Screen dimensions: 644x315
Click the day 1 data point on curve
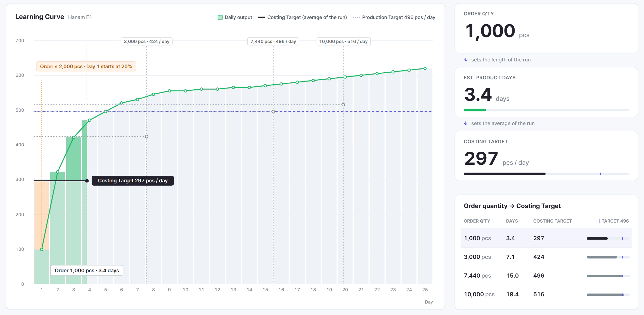42,249
